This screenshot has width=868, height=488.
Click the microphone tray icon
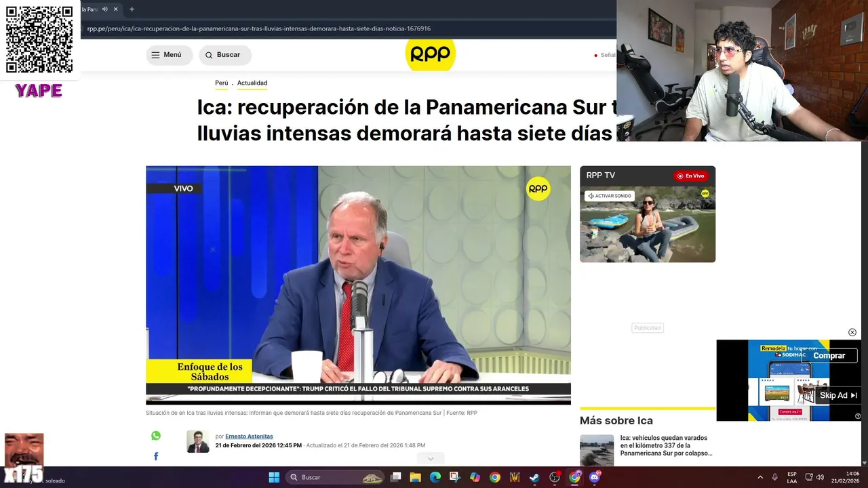[x=775, y=477]
